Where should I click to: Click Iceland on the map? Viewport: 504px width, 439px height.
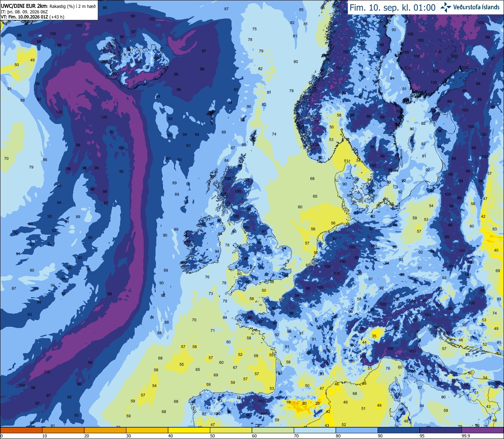click(x=134, y=59)
